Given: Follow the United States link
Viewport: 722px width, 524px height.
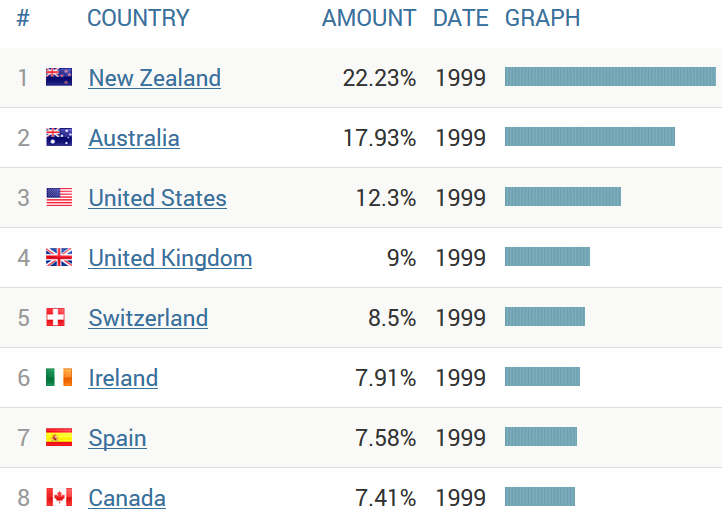Looking at the screenshot, I should tap(157, 198).
